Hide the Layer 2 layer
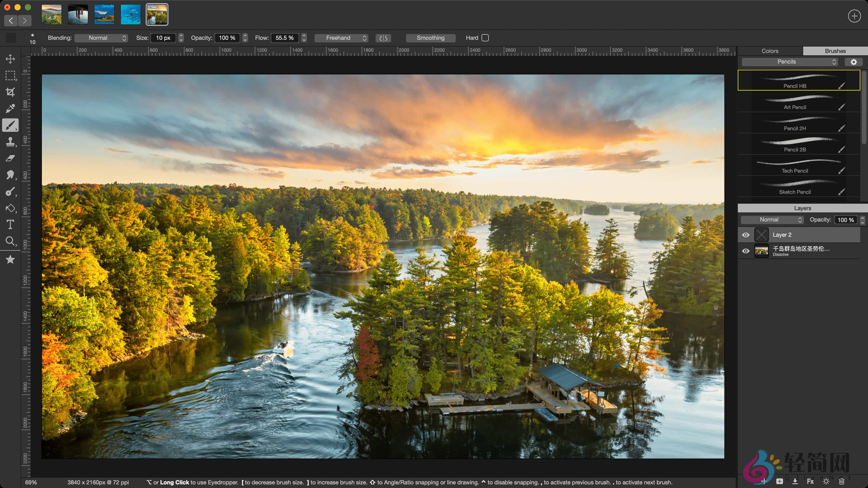The height and width of the screenshot is (488, 868). point(746,234)
